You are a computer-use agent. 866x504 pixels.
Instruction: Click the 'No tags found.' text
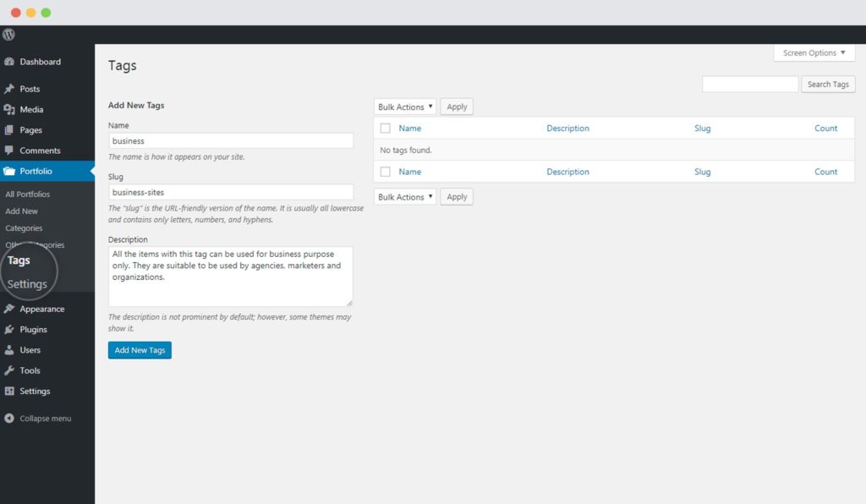click(406, 151)
